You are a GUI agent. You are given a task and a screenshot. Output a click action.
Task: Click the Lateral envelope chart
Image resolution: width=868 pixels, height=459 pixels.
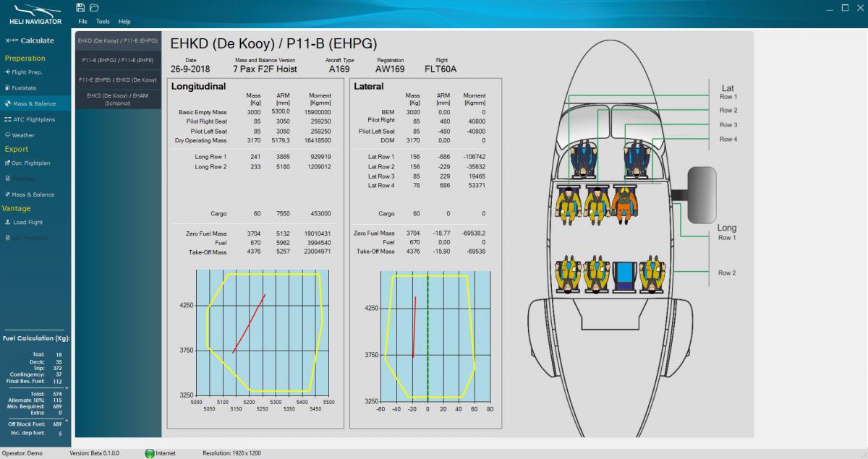(x=435, y=336)
